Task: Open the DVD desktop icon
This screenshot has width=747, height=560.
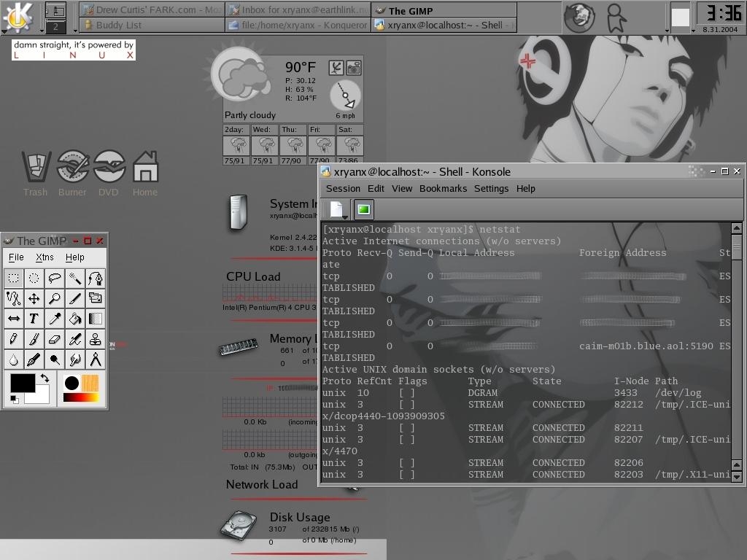Action: (x=109, y=174)
